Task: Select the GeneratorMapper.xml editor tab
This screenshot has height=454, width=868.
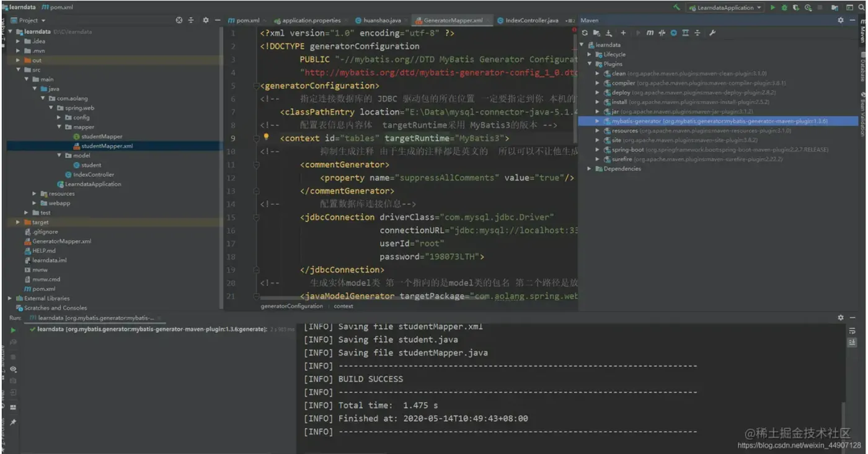Action: point(453,20)
